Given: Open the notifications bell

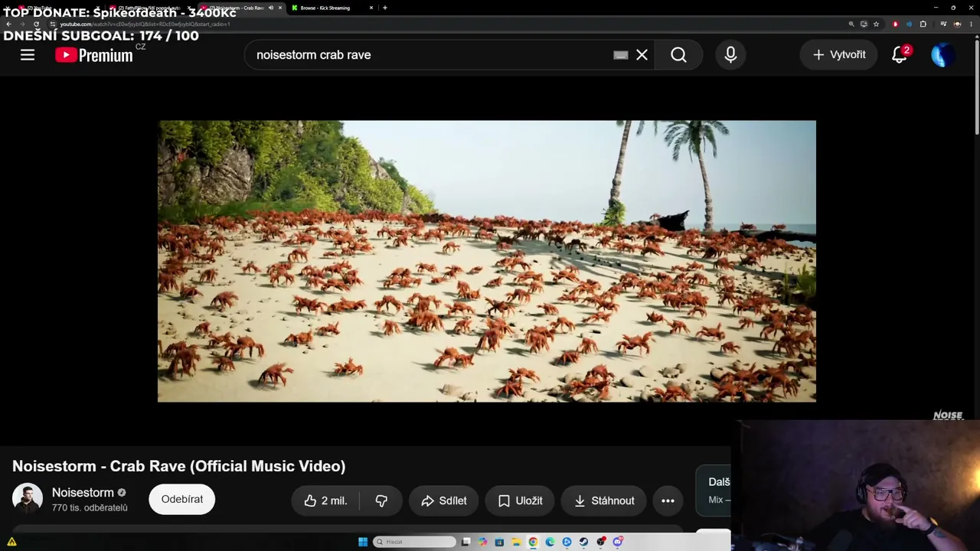Looking at the screenshot, I should [x=900, y=54].
